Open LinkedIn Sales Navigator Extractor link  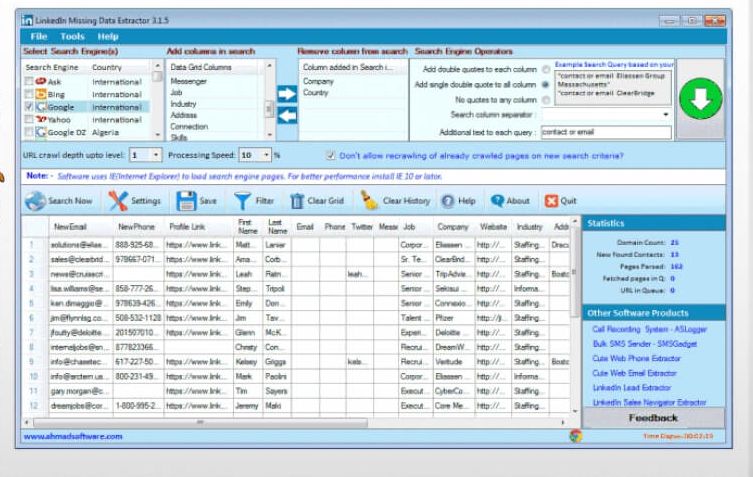coord(649,403)
